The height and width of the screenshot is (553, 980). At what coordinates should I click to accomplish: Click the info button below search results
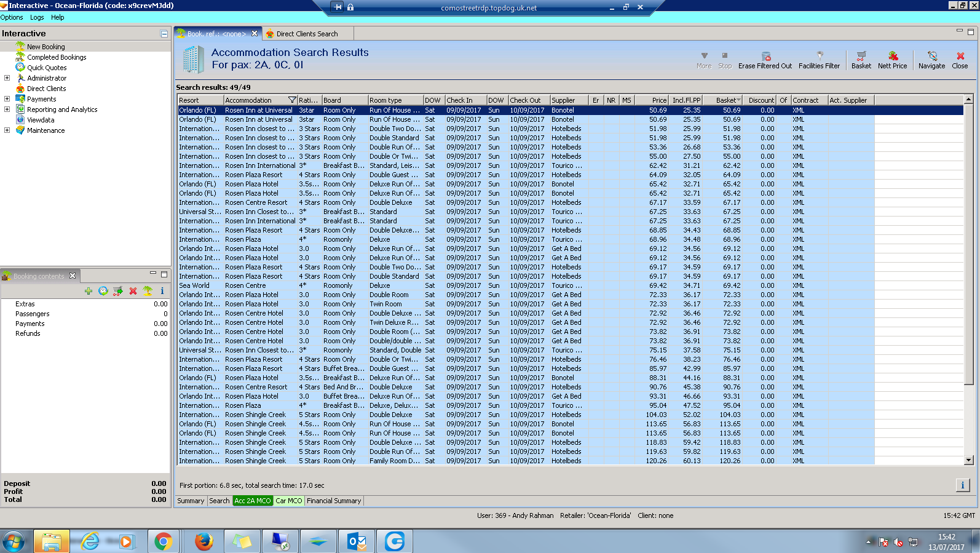[x=962, y=485]
